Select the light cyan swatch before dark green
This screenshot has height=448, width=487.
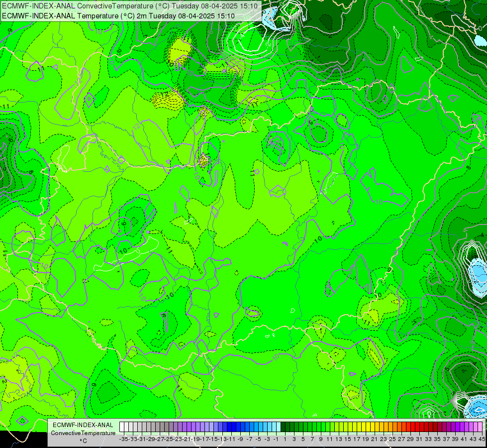(x=278, y=427)
